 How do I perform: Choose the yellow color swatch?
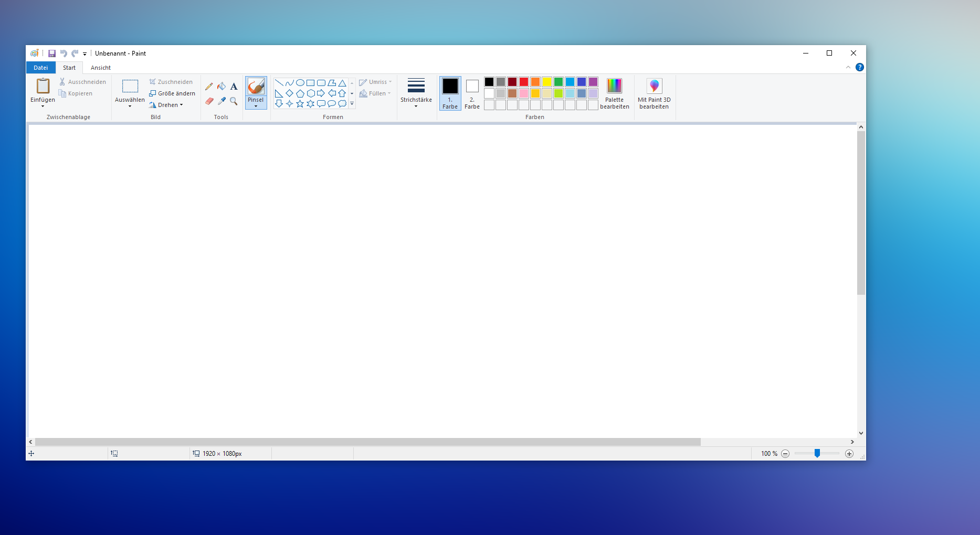pos(547,82)
